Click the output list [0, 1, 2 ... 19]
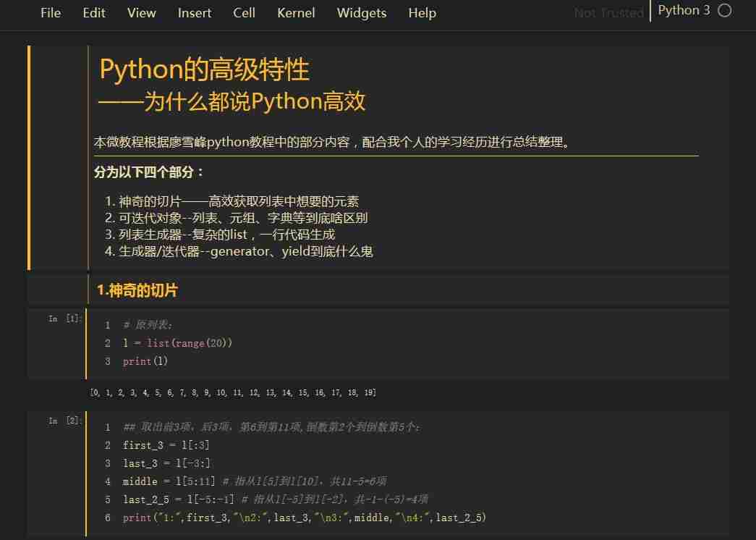The image size is (756, 540). (233, 393)
